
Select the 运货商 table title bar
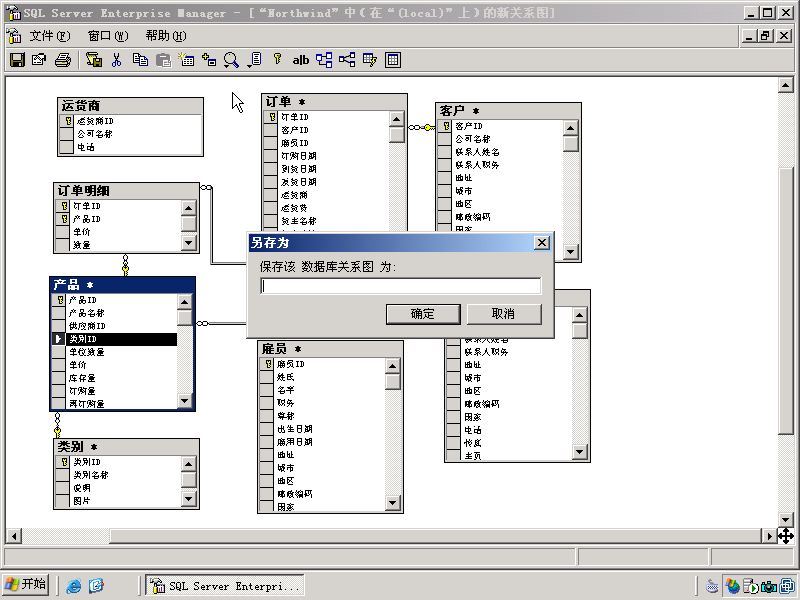click(x=130, y=106)
